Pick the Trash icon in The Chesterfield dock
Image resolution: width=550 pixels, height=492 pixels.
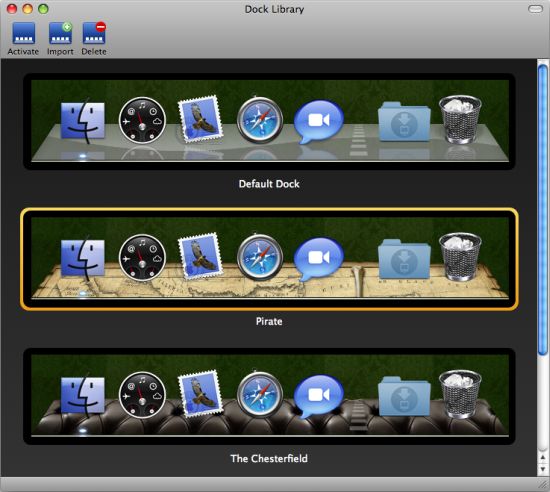460,394
